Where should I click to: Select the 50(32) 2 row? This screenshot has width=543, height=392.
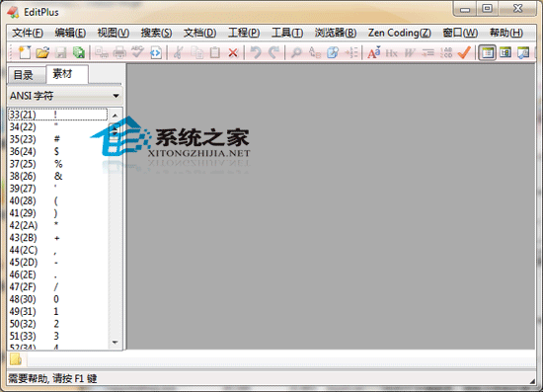click(x=57, y=324)
